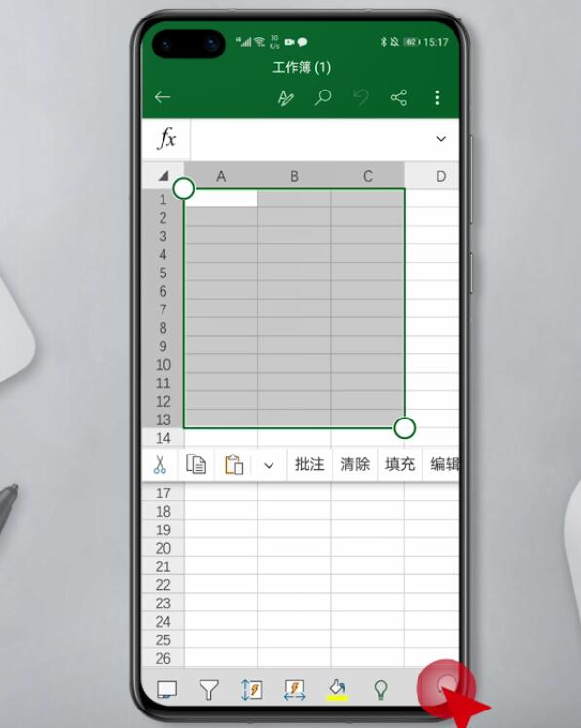Select row header 5
Viewport: 581px width, 728px height.
(163, 273)
